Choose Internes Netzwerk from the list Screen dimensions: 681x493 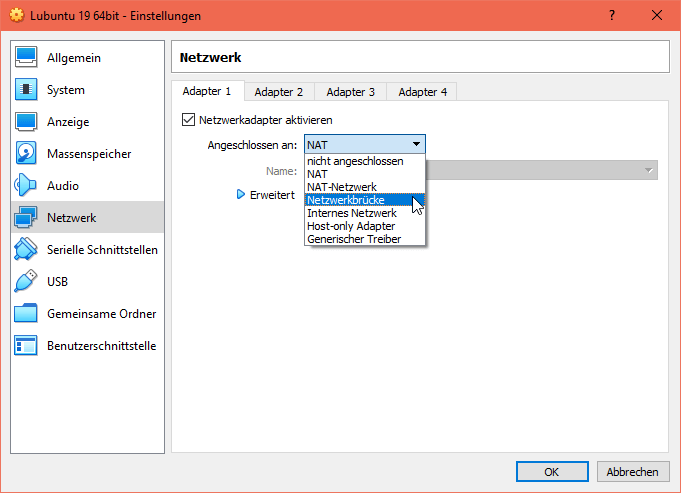pos(365,213)
